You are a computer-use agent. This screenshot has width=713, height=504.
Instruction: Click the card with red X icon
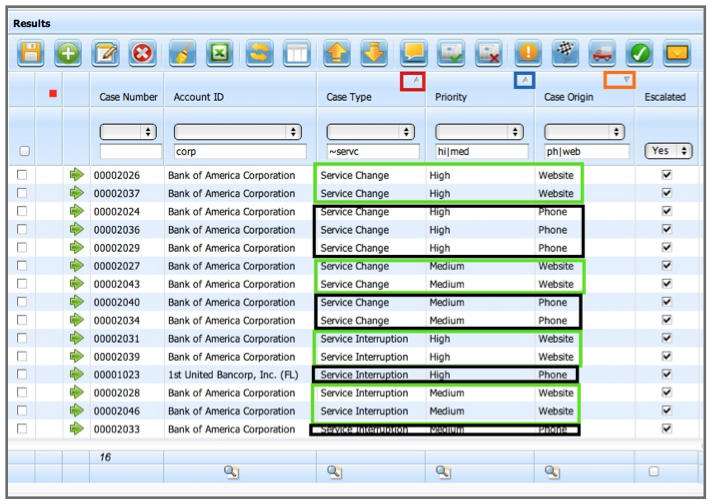coord(488,53)
